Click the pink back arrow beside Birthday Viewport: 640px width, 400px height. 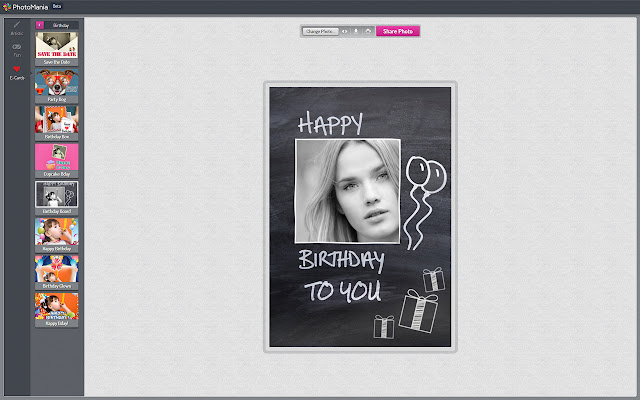click(39, 24)
